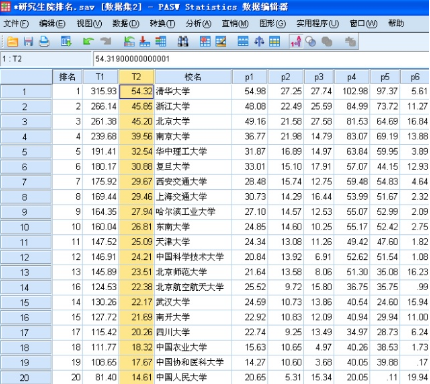Open the find binoculars icon
This screenshot has height=384, width=430.
183,42
